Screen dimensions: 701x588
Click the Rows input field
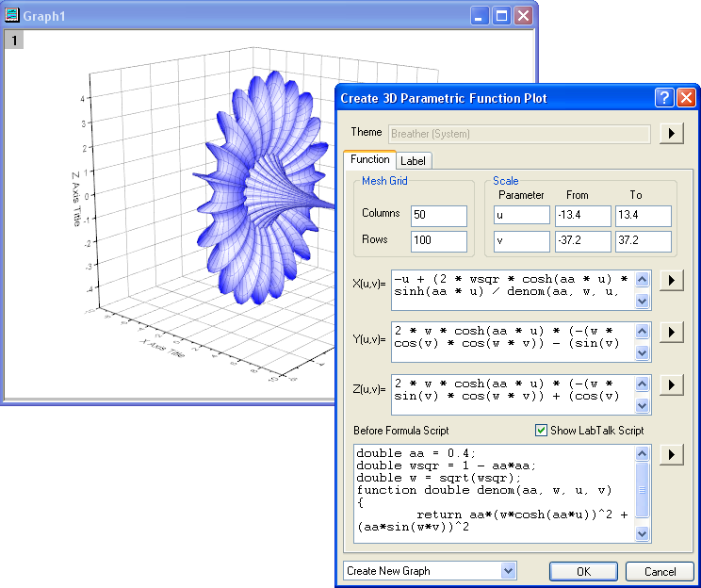tap(438, 241)
